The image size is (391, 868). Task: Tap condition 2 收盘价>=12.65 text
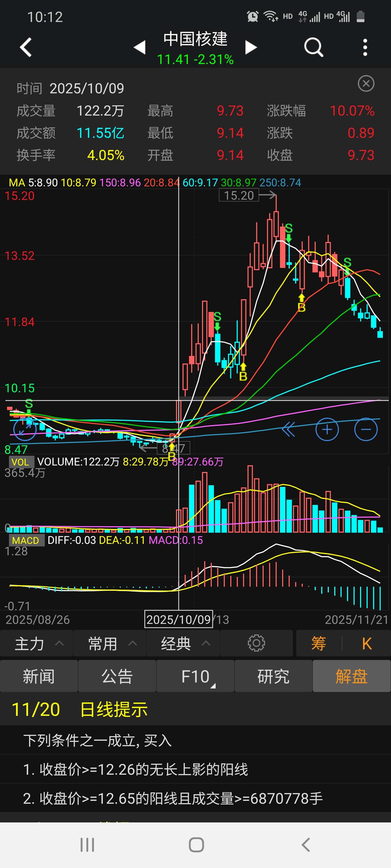(x=173, y=798)
